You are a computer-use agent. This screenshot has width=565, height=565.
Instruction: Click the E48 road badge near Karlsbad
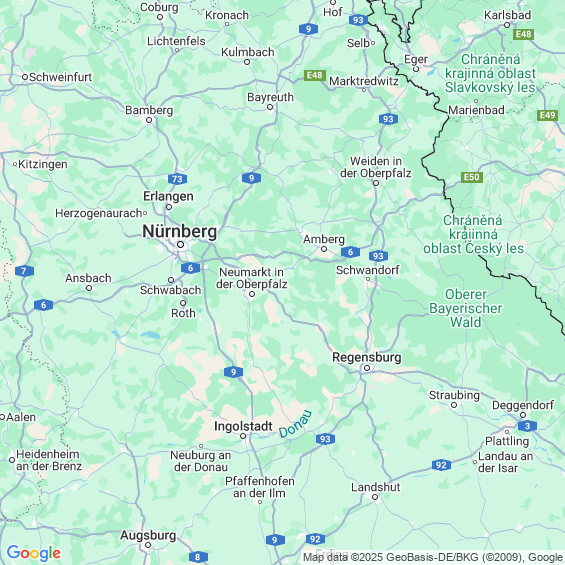click(523, 34)
